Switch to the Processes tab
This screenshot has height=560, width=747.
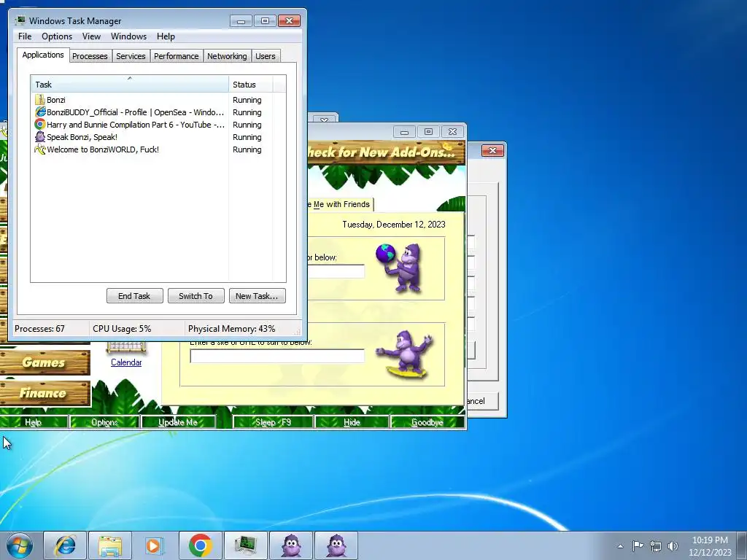(x=90, y=56)
